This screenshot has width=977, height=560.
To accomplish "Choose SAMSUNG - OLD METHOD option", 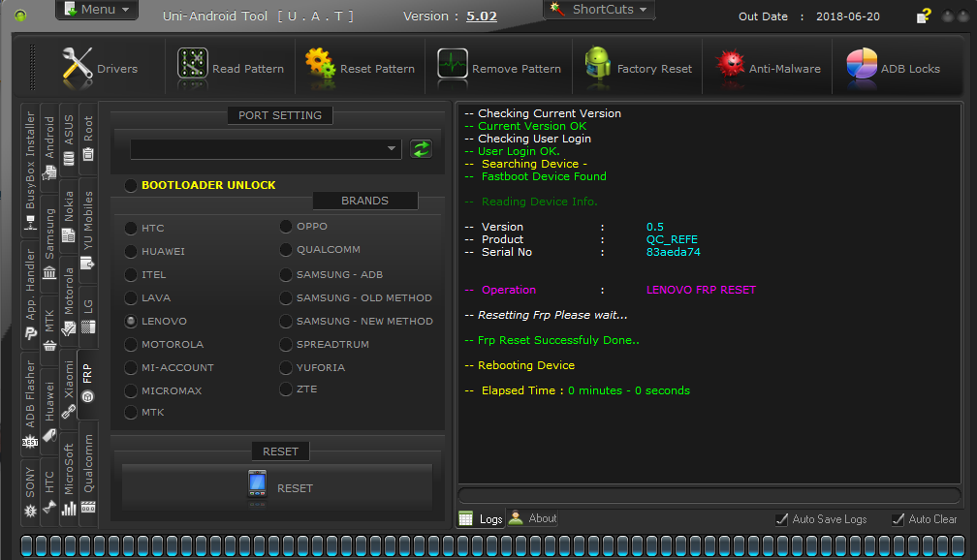I will click(286, 297).
